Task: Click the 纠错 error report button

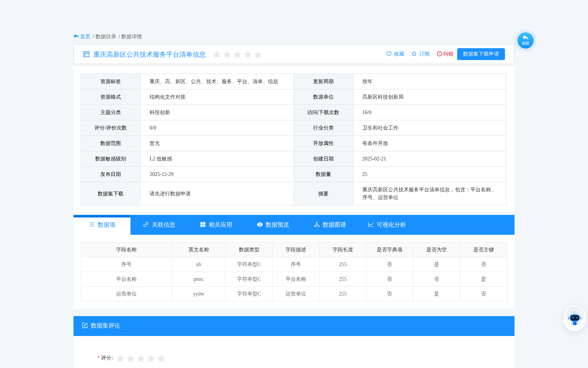Action: [445, 54]
